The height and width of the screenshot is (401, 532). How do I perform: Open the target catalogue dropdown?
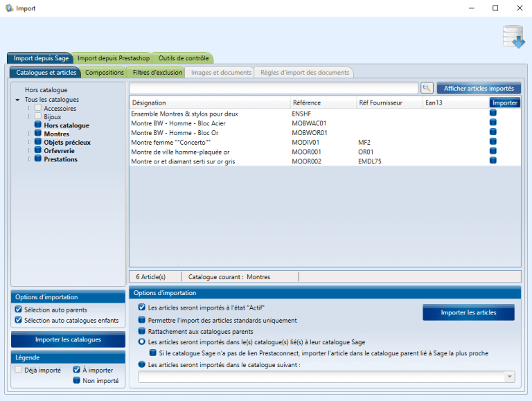tap(509, 377)
